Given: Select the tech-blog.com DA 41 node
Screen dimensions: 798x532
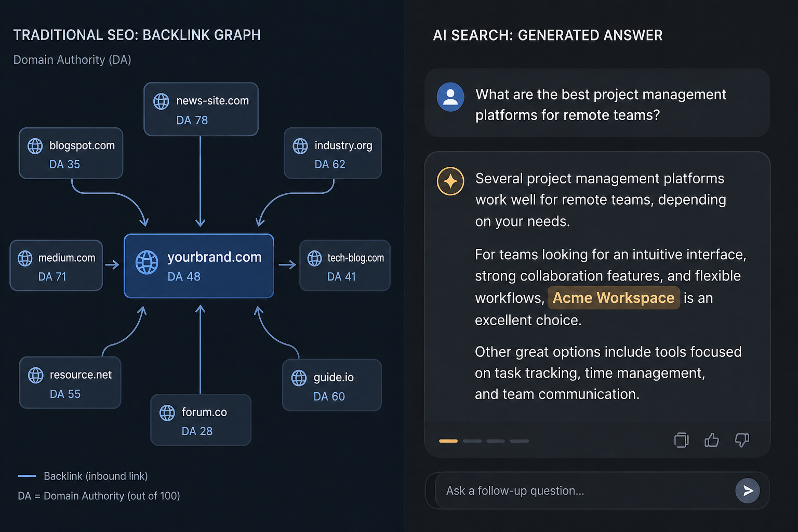Looking at the screenshot, I should click(345, 266).
